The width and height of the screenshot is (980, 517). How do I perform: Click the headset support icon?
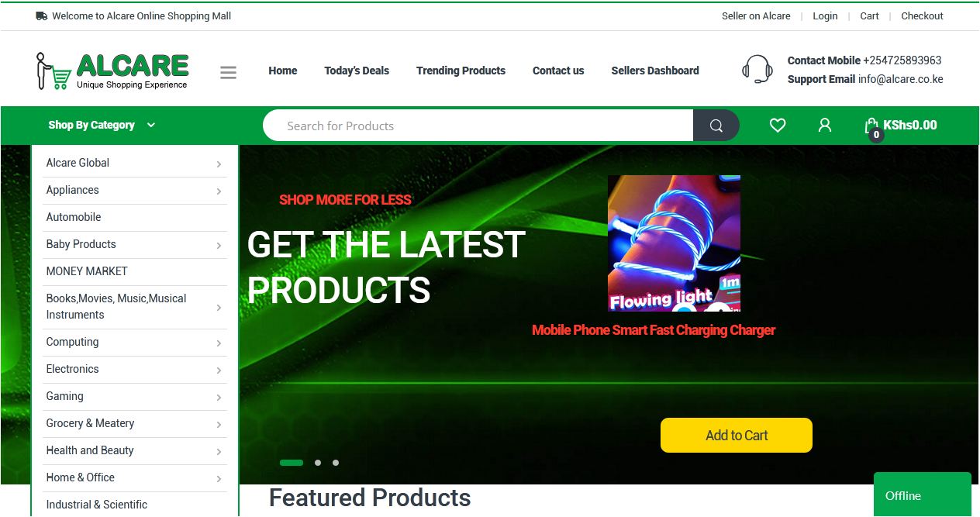click(x=757, y=69)
